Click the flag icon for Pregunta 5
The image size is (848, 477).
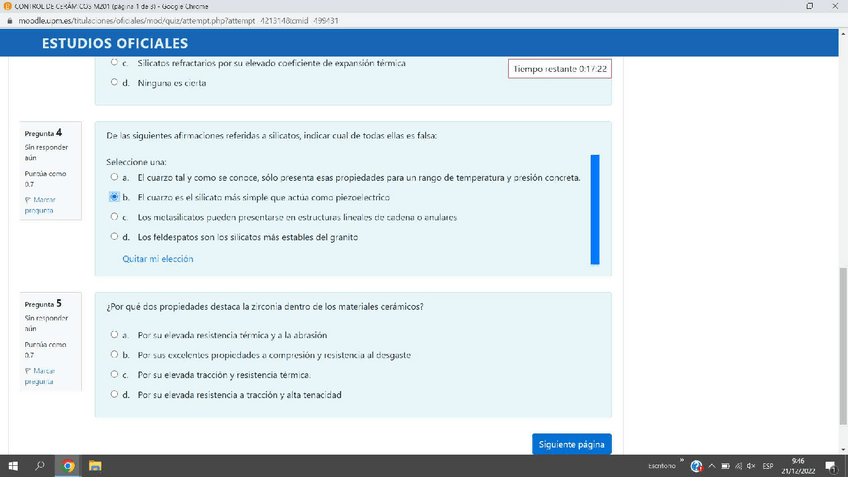click(x=28, y=371)
